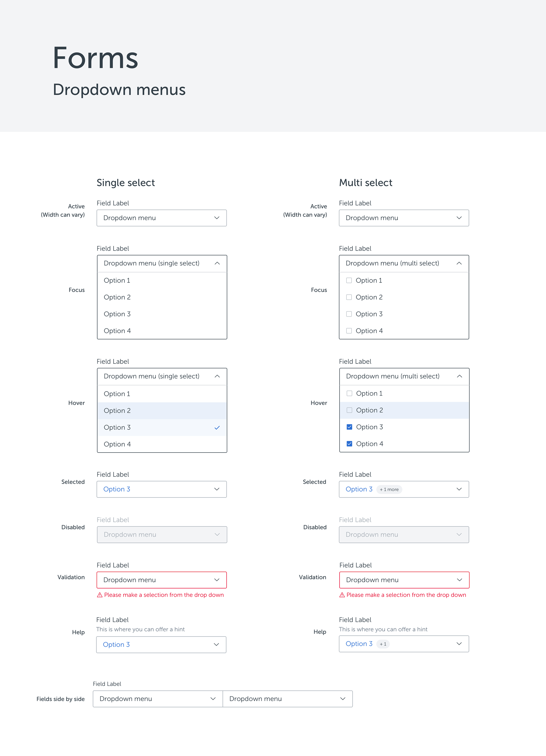The width and height of the screenshot is (546, 756).
Task: Uncheck Option 3 in hover multi select list
Action: (349, 427)
